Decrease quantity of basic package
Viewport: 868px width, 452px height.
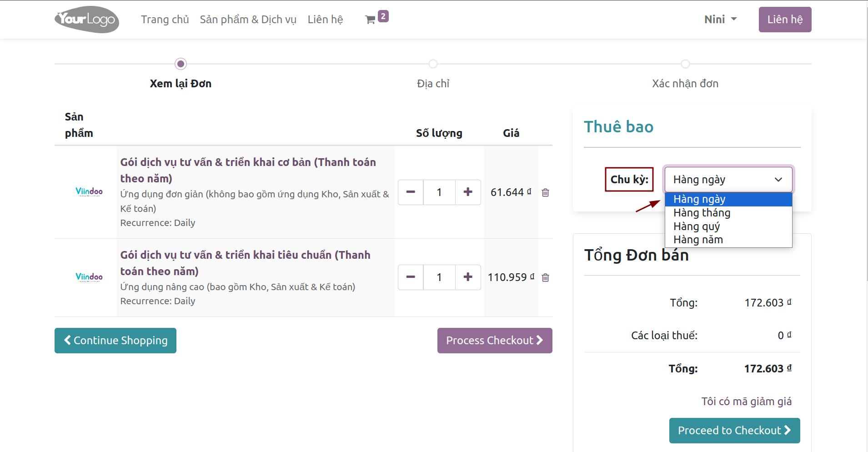click(411, 192)
